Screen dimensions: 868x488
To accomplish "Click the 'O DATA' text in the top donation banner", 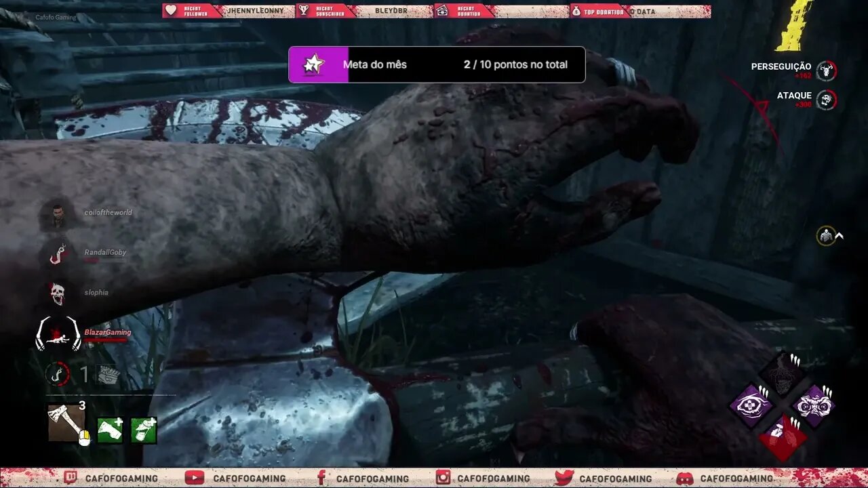I will coord(643,12).
